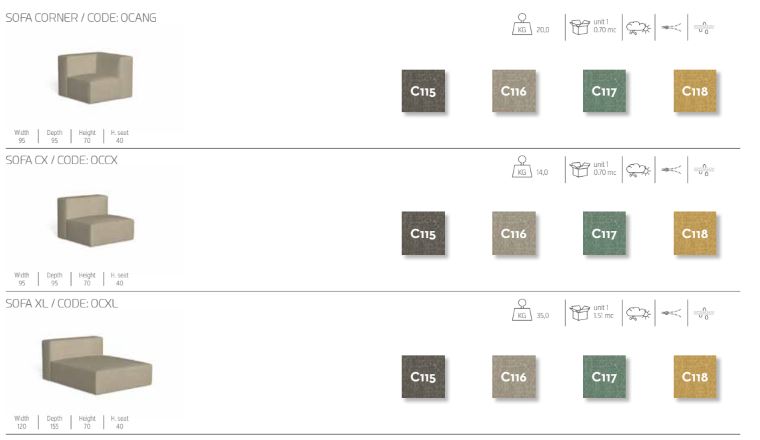Pick the yellow C118 swatch for Sofa XL
The width and height of the screenshot is (760, 440).
pos(695,376)
